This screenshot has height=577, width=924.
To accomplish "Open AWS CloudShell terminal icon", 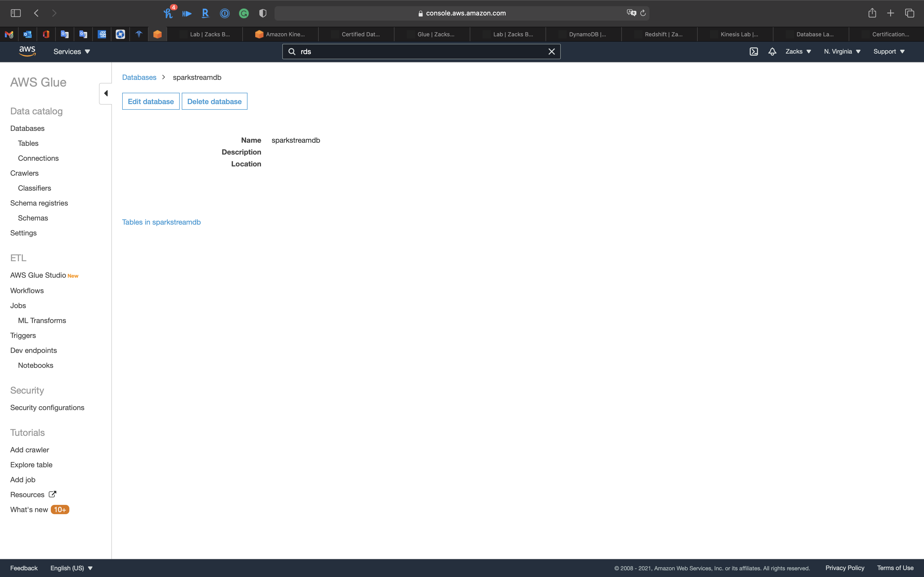I will (753, 52).
